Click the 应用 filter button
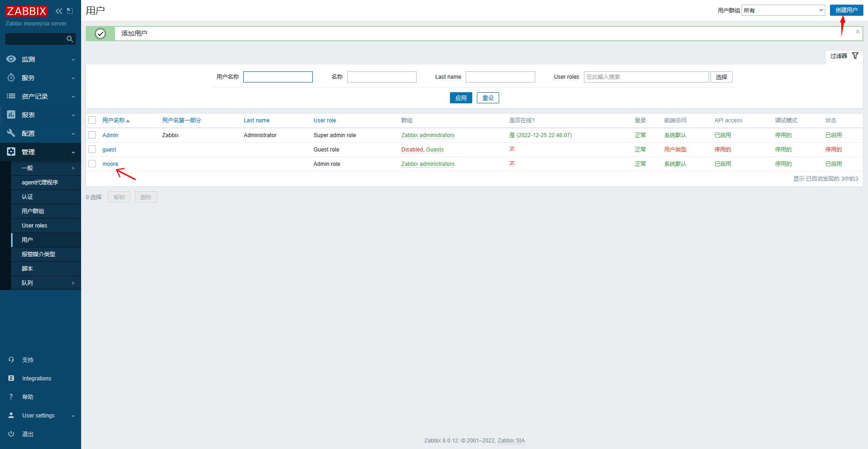This screenshot has width=868, height=449. pos(461,98)
